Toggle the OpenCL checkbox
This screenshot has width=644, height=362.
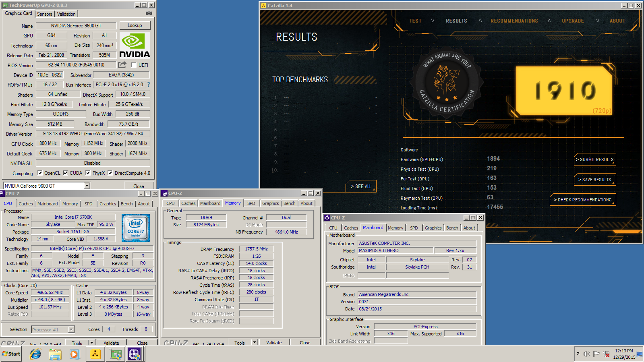pos(40,173)
